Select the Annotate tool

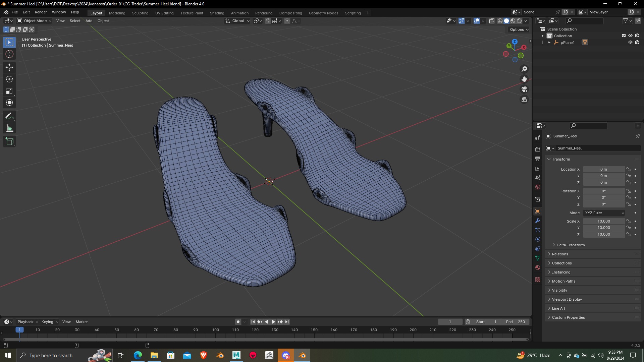[x=9, y=116]
